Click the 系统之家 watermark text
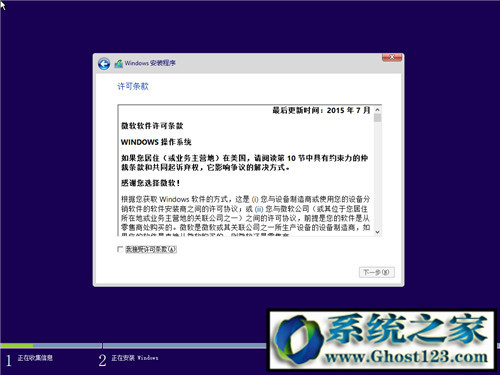The image size is (500, 375). [407, 329]
